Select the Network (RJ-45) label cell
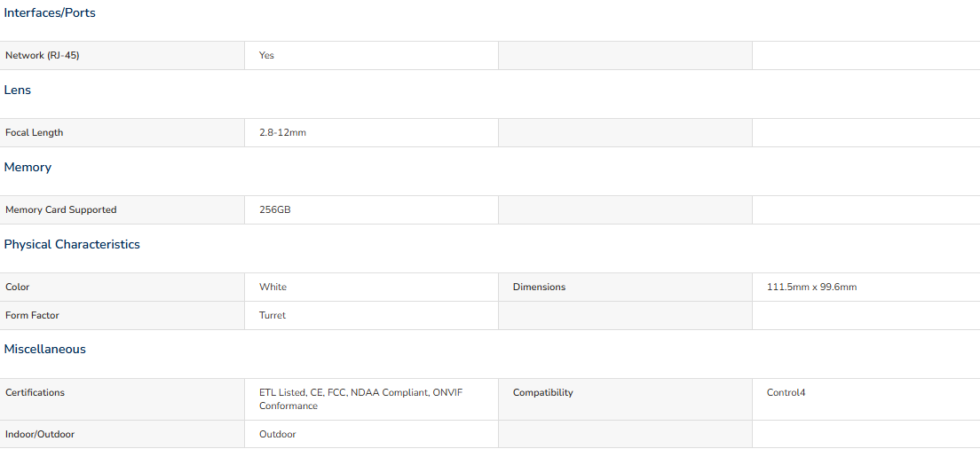Viewport: 980px width, 457px height. click(122, 56)
